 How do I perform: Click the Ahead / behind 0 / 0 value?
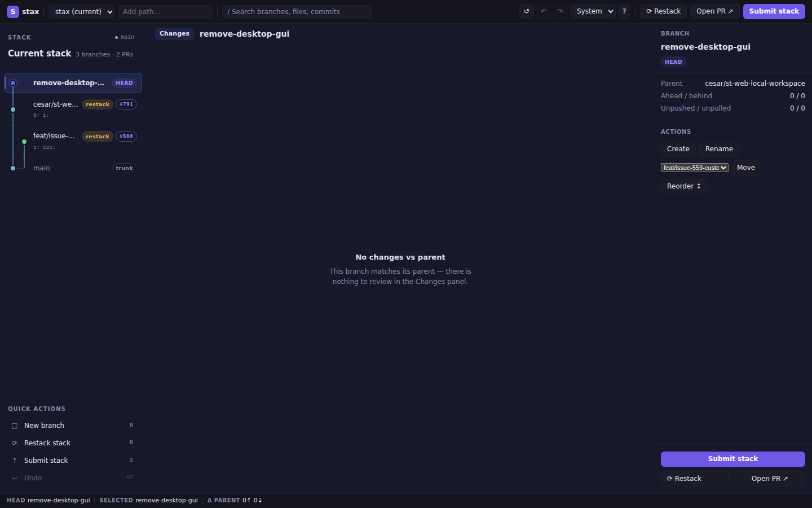tap(797, 96)
